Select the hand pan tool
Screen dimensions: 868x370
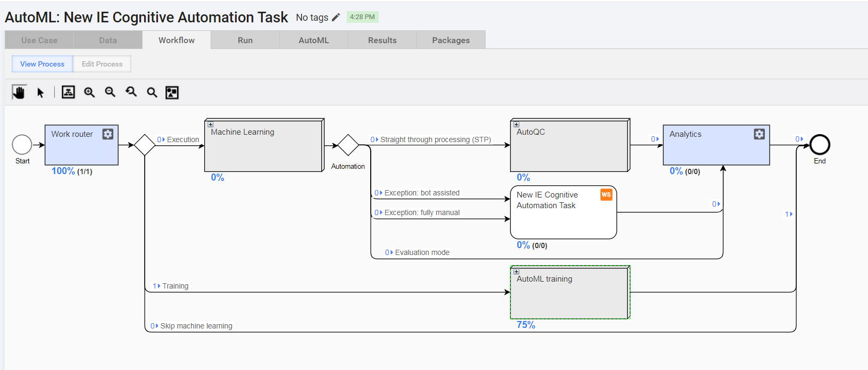coord(19,92)
